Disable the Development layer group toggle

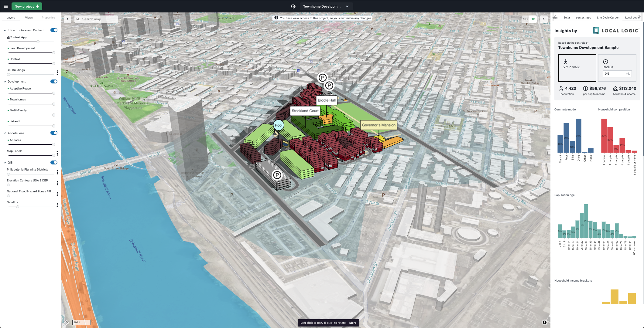[54, 81]
